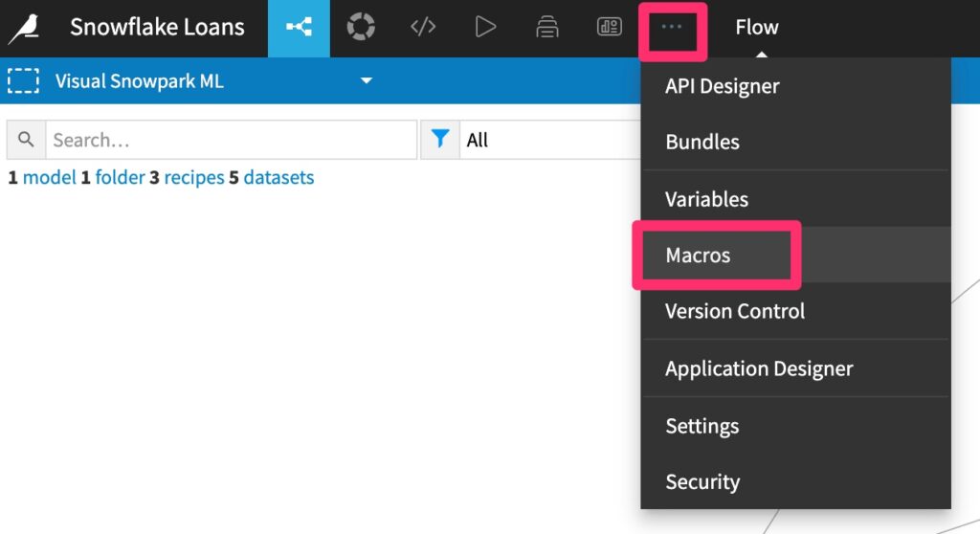Click the dashed-square zone icon
The width and height of the screenshot is (980, 534).
click(x=23, y=81)
